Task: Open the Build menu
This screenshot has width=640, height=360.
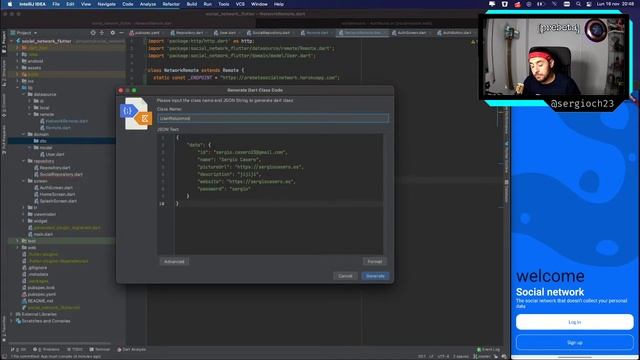Action: point(192,4)
